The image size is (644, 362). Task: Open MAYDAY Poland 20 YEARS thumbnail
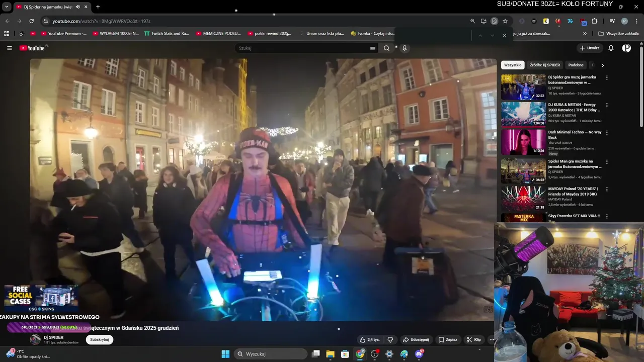click(x=523, y=199)
